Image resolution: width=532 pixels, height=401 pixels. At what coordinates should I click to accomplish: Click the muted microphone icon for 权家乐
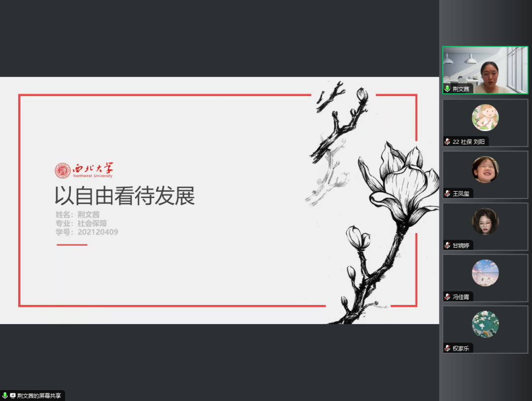tap(447, 348)
